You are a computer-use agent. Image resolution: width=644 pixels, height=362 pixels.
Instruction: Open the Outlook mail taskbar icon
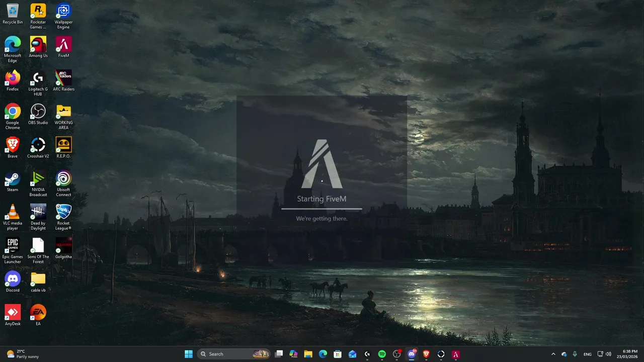[x=352, y=354]
